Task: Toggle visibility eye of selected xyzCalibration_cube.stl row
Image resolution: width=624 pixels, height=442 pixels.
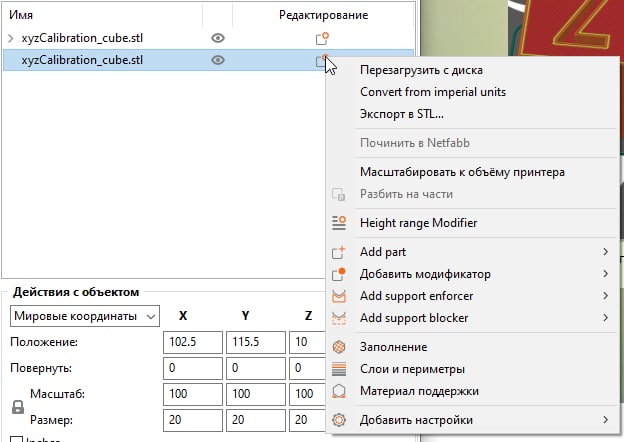Action: (218, 60)
